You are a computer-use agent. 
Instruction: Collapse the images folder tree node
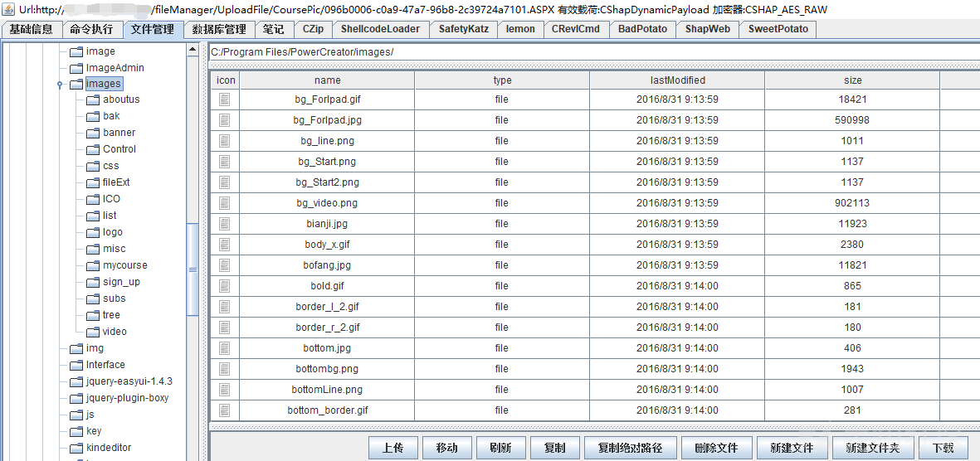60,84
